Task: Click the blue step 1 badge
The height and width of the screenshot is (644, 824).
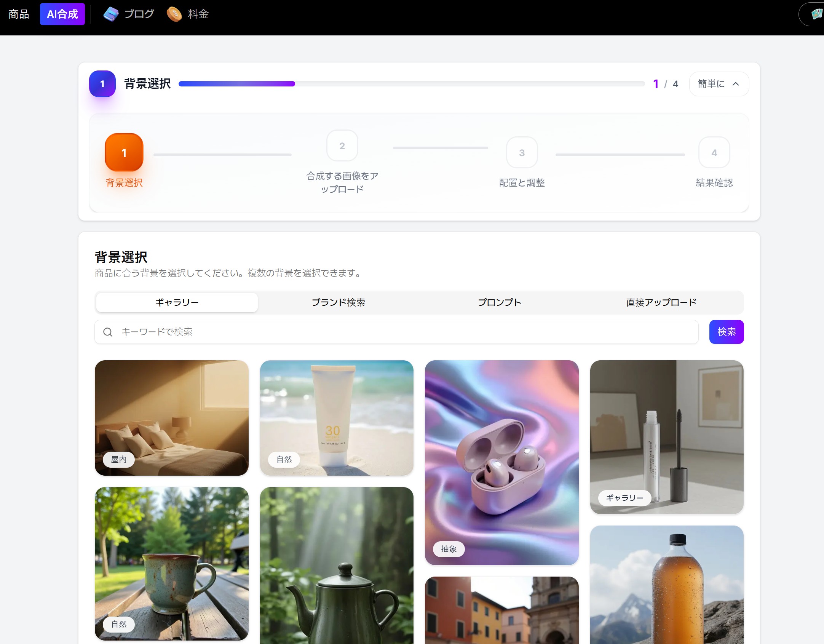Action: (102, 84)
